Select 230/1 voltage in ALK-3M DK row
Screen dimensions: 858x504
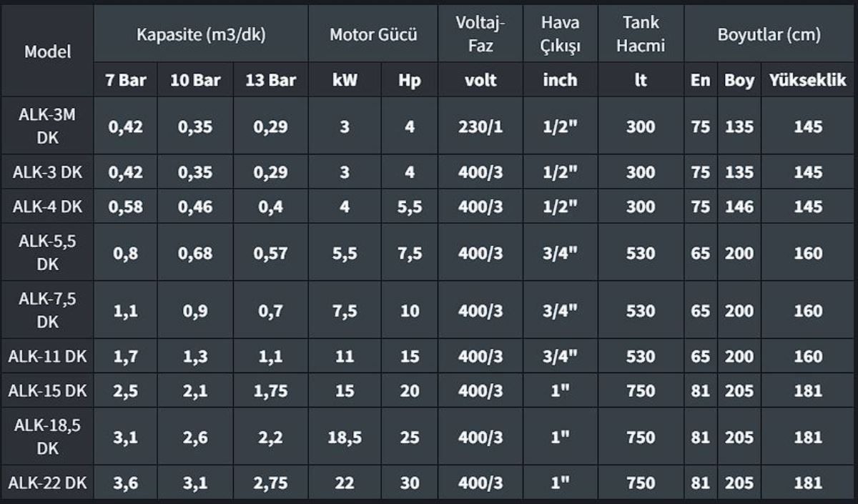click(480, 127)
